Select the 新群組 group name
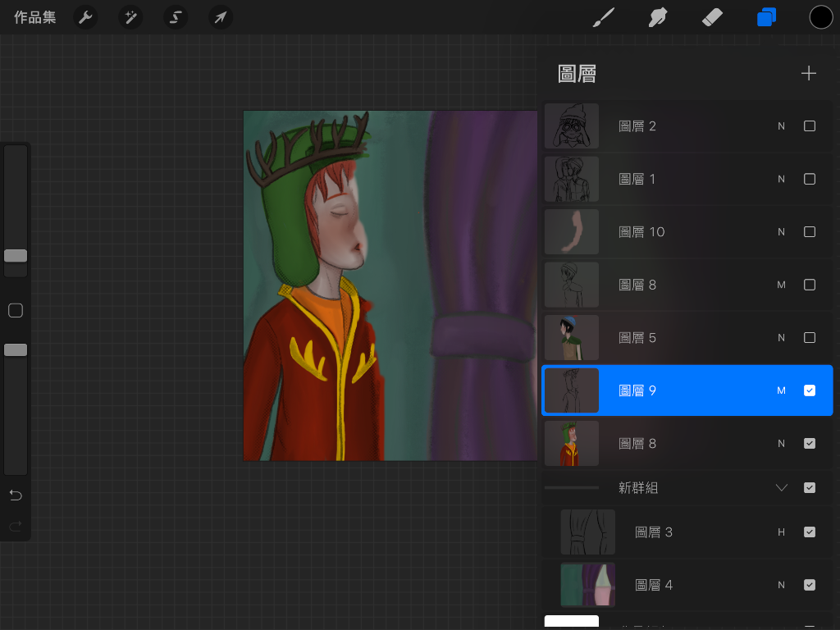 pyautogui.click(x=638, y=487)
